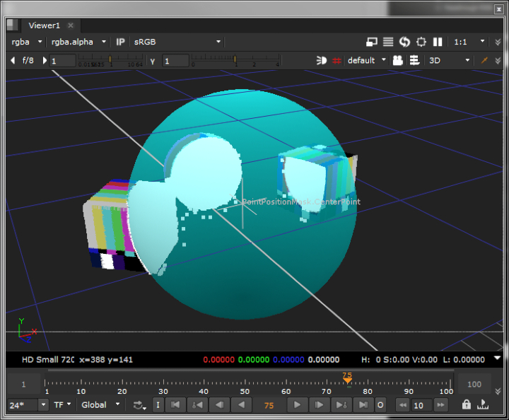Toggle the red clipping warning icon
The height and width of the screenshot is (420, 509).
(337, 61)
